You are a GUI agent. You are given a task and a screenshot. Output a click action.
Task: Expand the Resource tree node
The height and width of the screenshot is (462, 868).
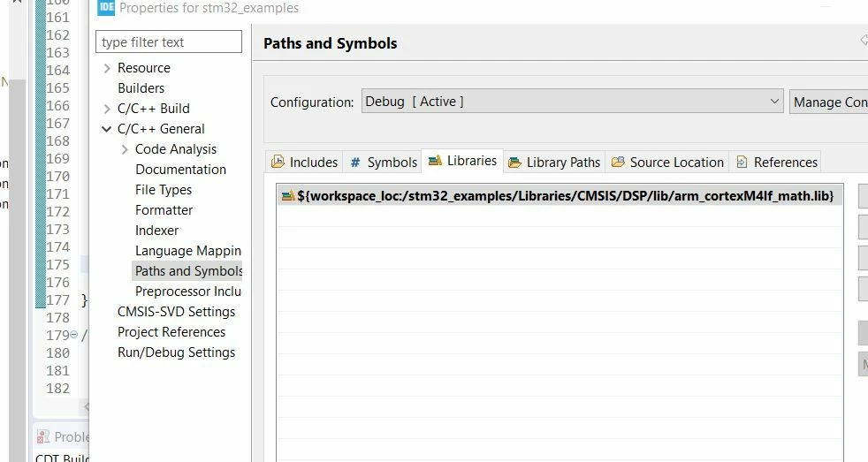[107, 68]
